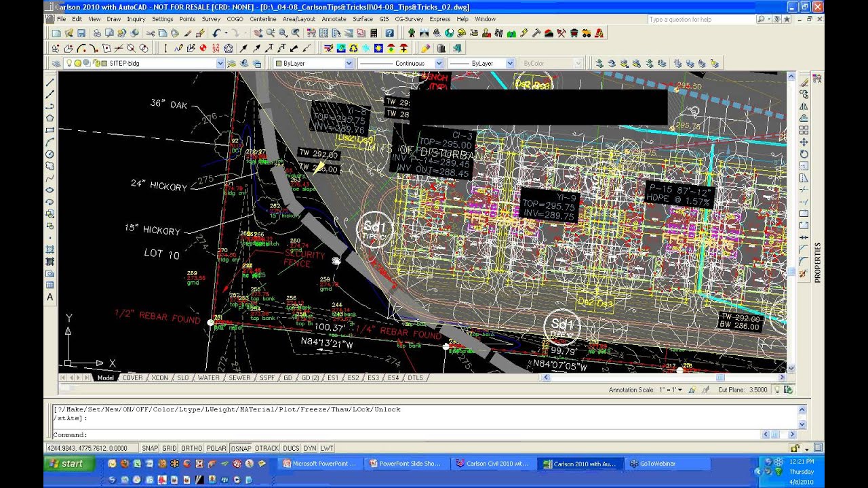The height and width of the screenshot is (488, 868).
Task: Click the blue Help question mark icon
Action: pos(390,33)
